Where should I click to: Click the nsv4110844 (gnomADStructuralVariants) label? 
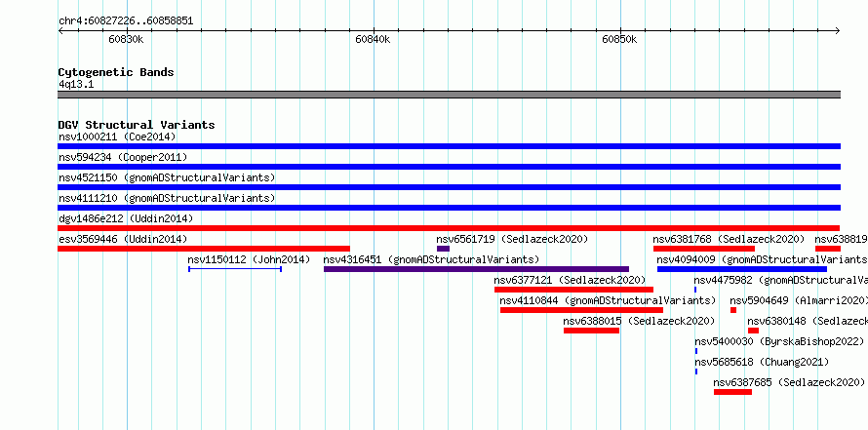pyautogui.click(x=608, y=300)
